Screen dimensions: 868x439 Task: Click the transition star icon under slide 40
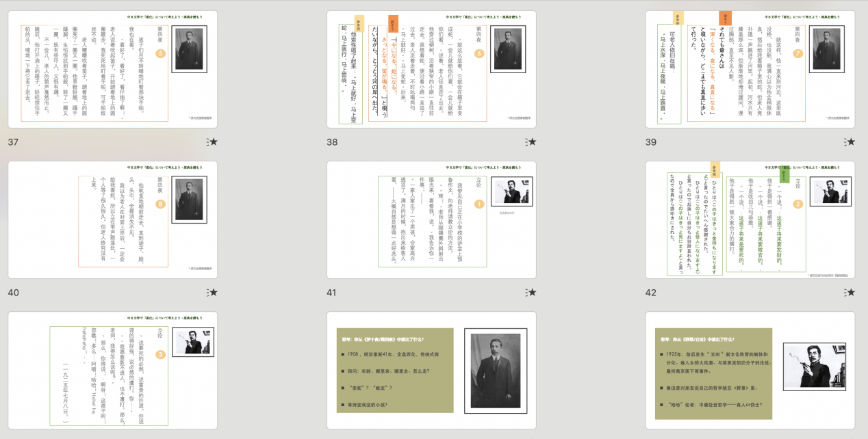212,293
